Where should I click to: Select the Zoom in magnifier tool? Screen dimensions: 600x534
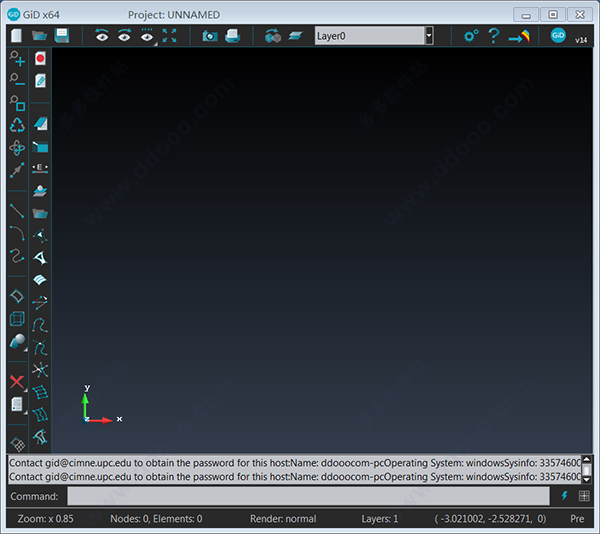(17, 58)
